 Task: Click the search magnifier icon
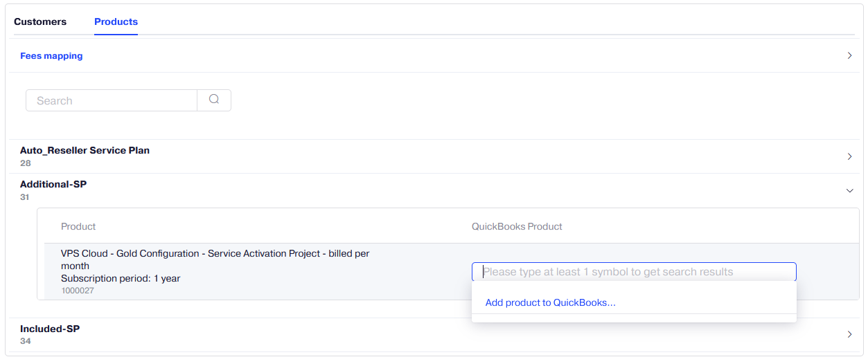214,100
